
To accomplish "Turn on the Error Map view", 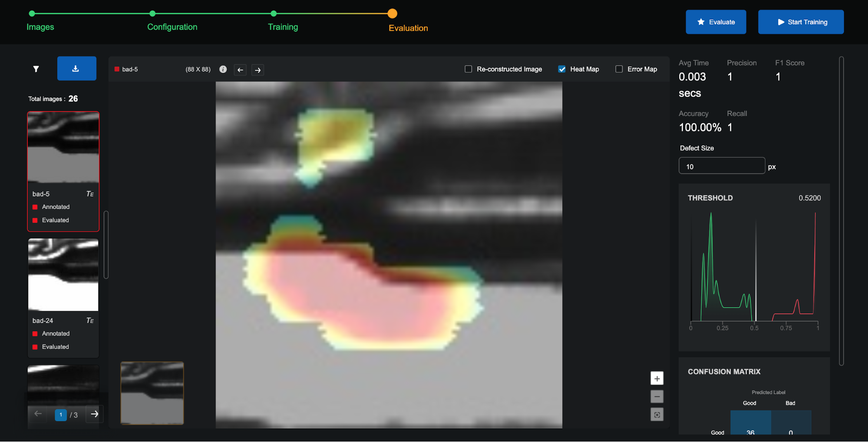I will tap(619, 69).
